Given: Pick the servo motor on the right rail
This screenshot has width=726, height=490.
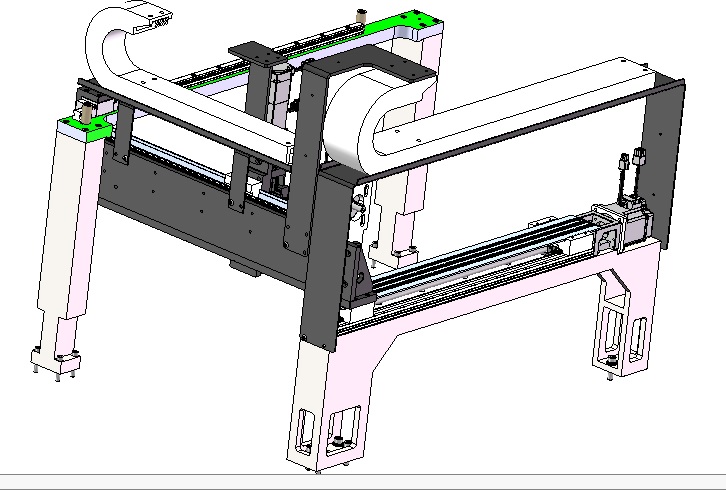Looking at the screenshot, I should pos(637,220).
